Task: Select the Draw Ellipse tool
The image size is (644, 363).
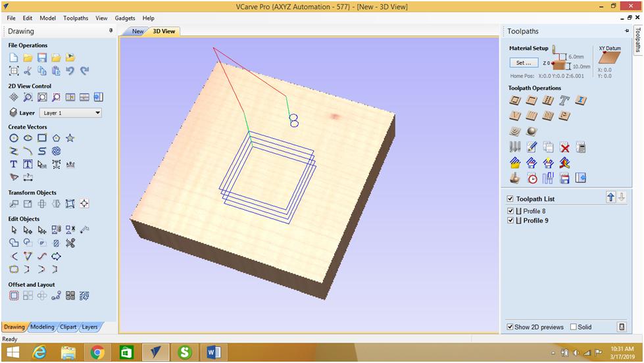Action: pyautogui.click(x=28, y=138)
